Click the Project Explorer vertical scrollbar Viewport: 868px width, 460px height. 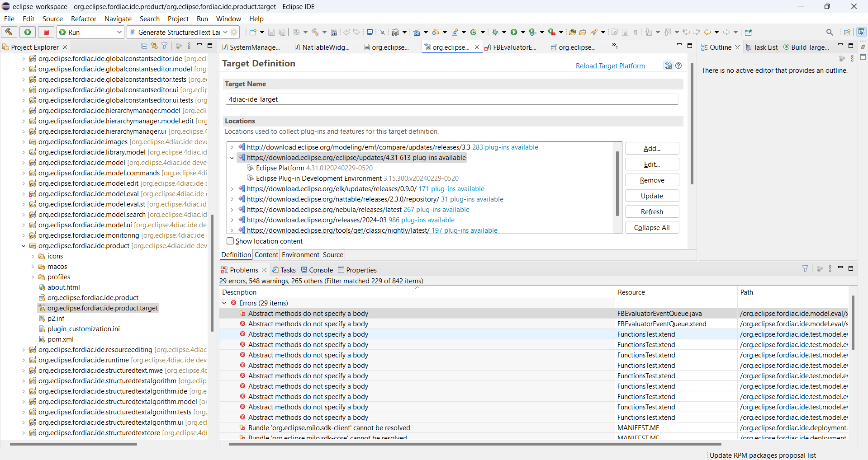212,273
